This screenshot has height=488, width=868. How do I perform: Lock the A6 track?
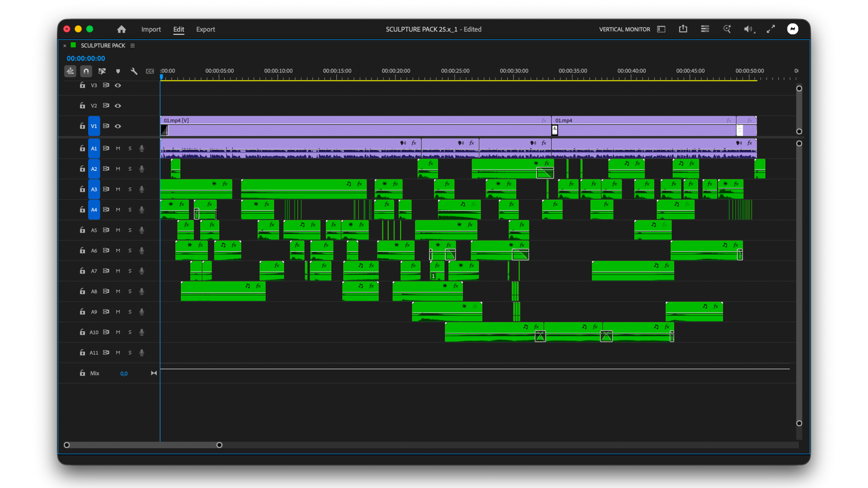pyautogui.click(x=82, y=250)
